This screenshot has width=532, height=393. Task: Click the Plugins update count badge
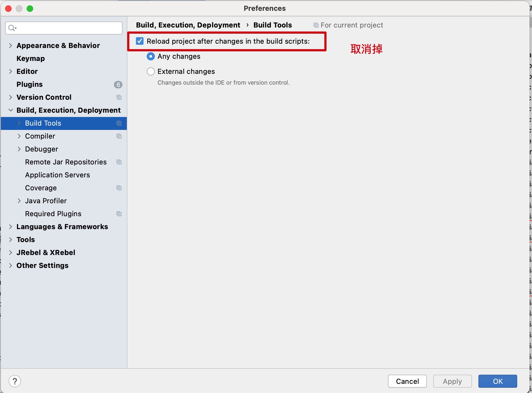pos(118,85)
